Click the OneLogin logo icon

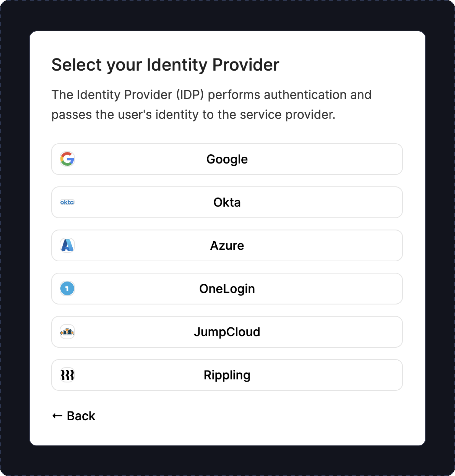tap(67, 289)
